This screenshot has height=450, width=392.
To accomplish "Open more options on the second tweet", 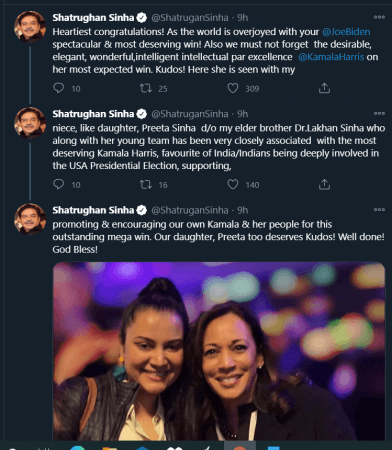I will [379, 113].
